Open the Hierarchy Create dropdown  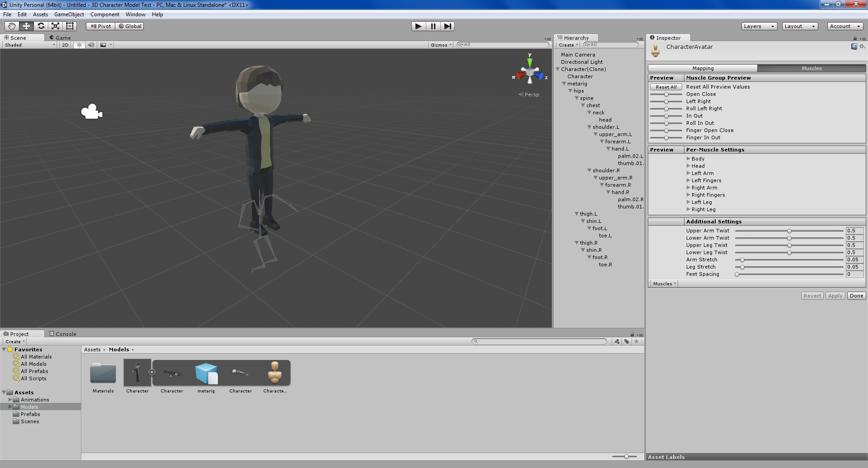point(568,45)
